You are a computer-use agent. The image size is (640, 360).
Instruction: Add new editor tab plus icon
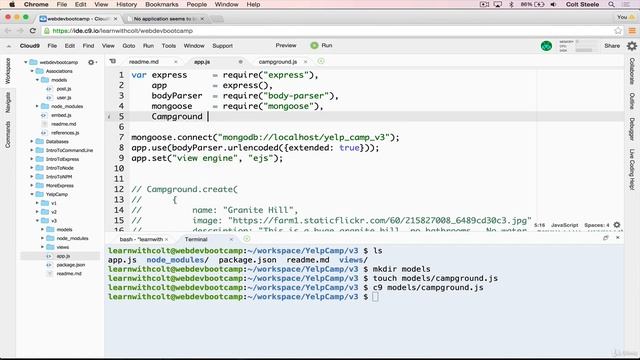coord(321,61)
